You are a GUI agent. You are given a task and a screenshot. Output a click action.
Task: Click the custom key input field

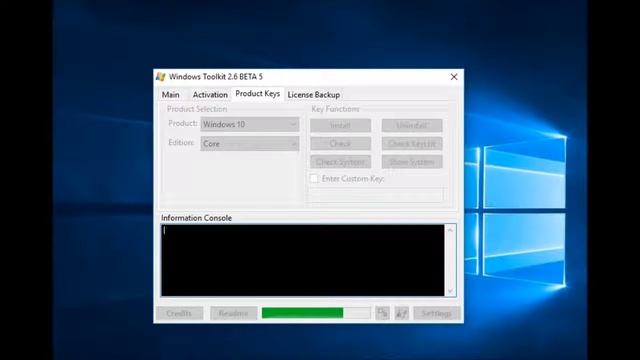(376, 194)
